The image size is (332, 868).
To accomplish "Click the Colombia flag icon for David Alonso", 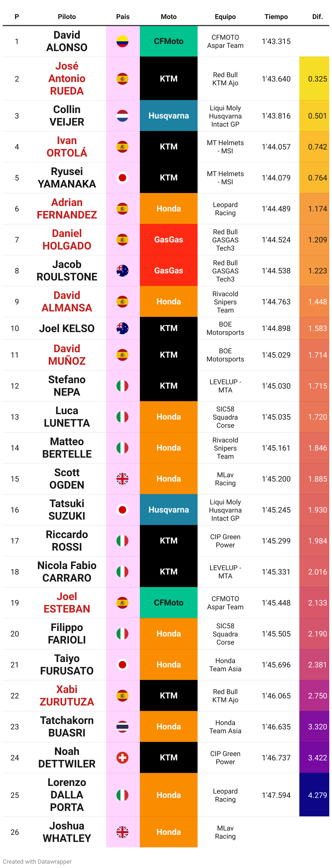I will tap(122, 42).
